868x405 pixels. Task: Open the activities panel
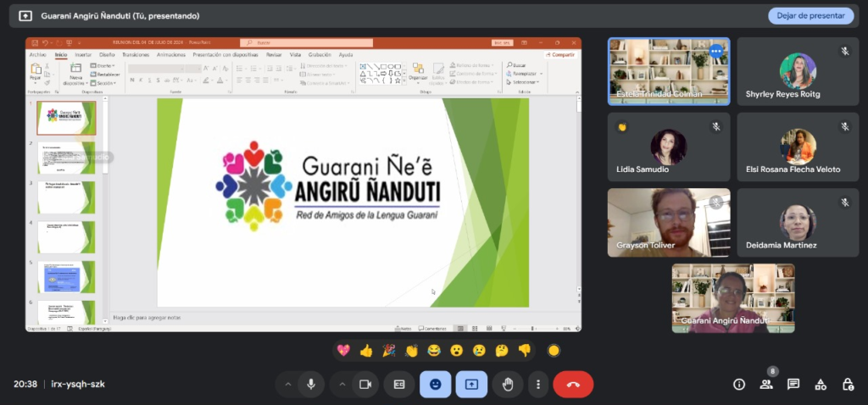coord(821,385)
